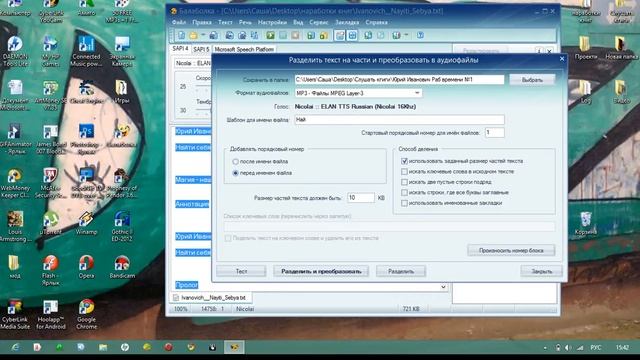Switch to the SAPI 5 tab
The width and height of the screenshot is (640, 360).
(201, 49)
